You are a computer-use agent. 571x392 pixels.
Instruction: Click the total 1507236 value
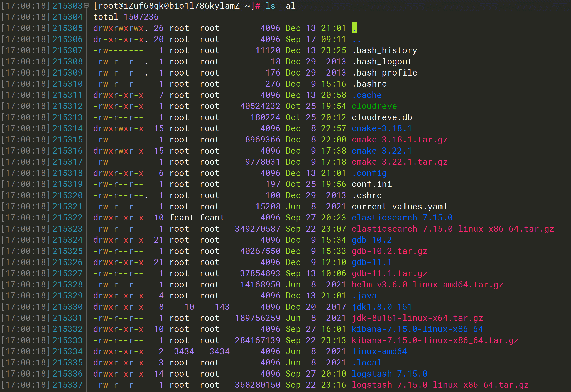tap(141, 17)
